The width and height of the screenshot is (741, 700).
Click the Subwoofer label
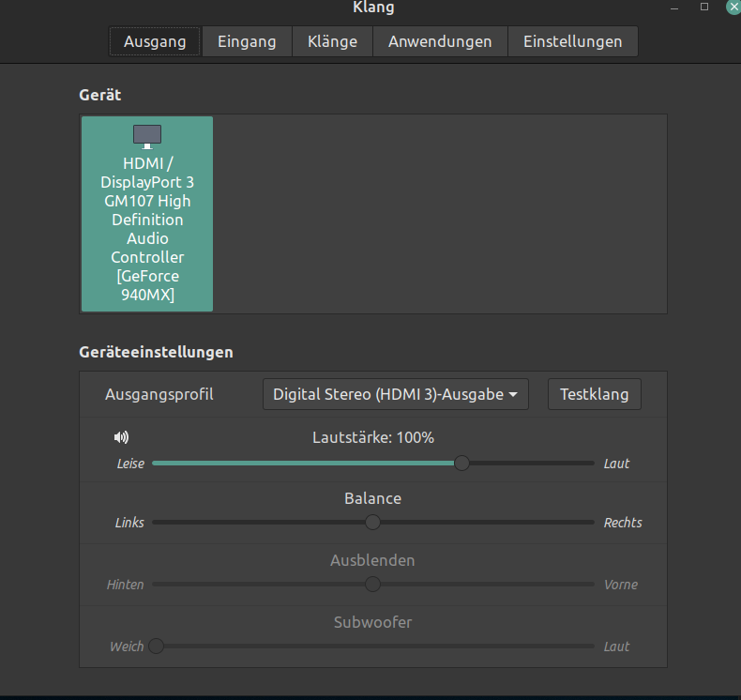click(x=373, y=622)
